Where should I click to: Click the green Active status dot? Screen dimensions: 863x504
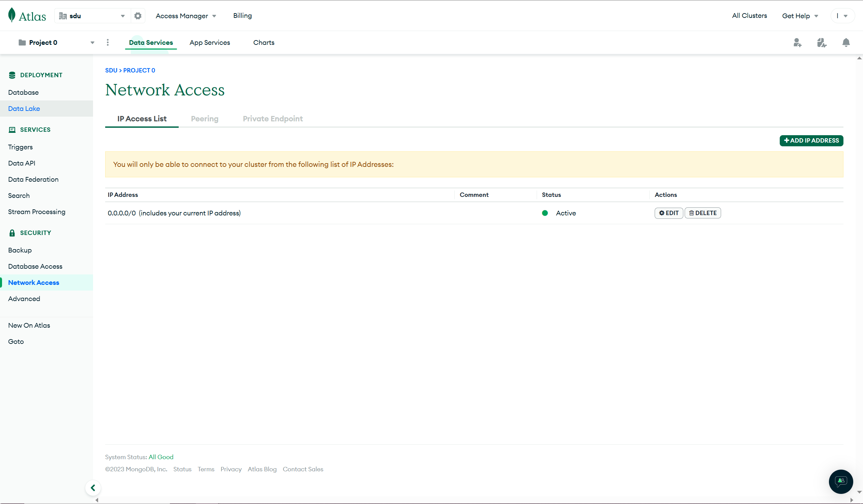coord(545,213)
